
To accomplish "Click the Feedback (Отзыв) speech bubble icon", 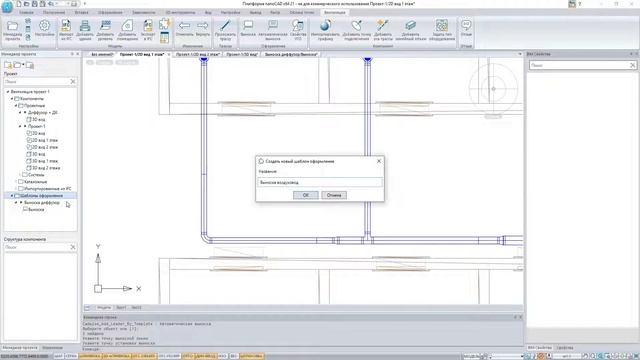I will [466, 28].
